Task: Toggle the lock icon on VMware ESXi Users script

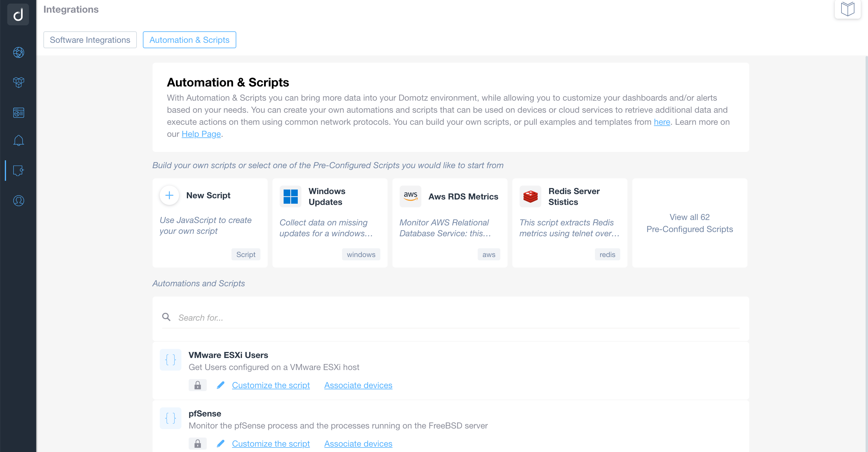Action: coord(197,384)
